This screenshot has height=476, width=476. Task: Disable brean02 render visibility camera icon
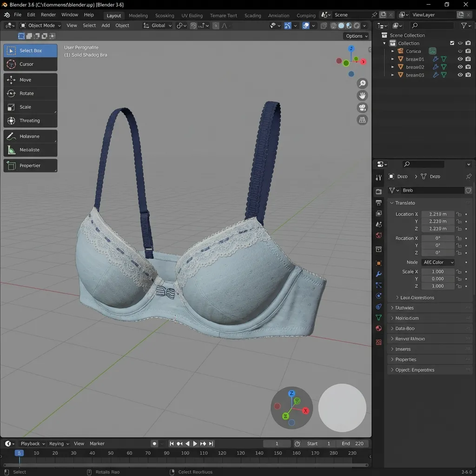pos(469,67)
